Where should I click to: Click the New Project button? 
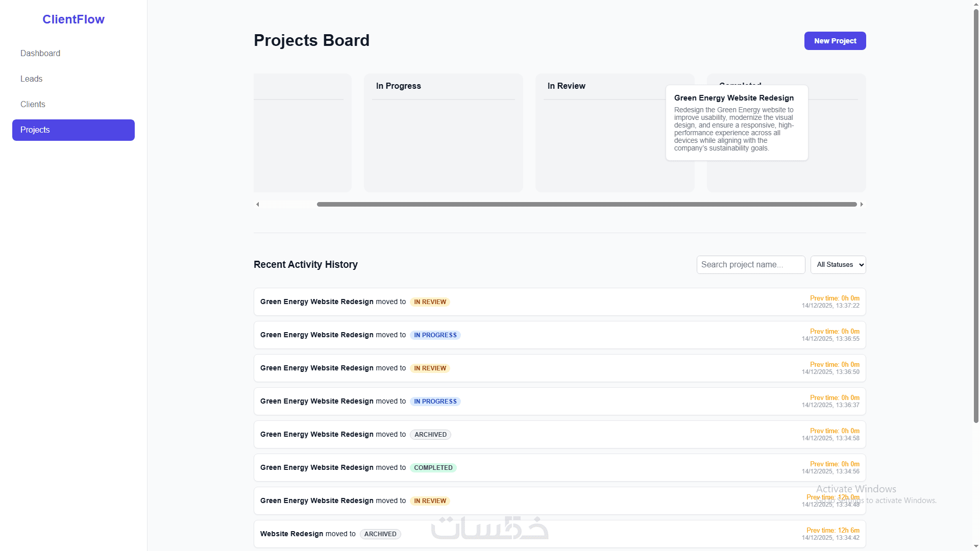point(835,41)
